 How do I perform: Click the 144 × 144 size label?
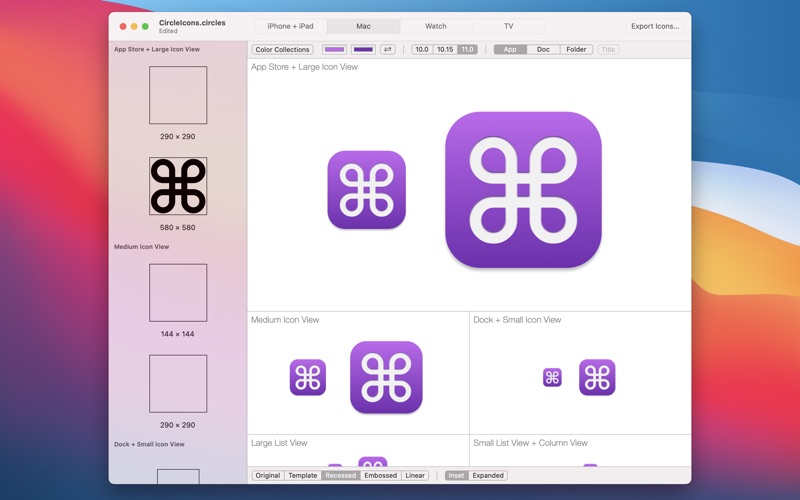tap(178, 334)
